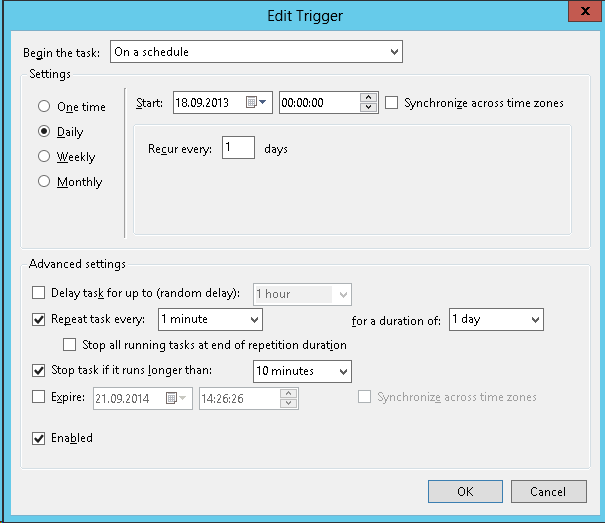Open the Start date calendar picker
This screenshot has height=523, width=605.
pyautogui.click(x=256, y=102)
